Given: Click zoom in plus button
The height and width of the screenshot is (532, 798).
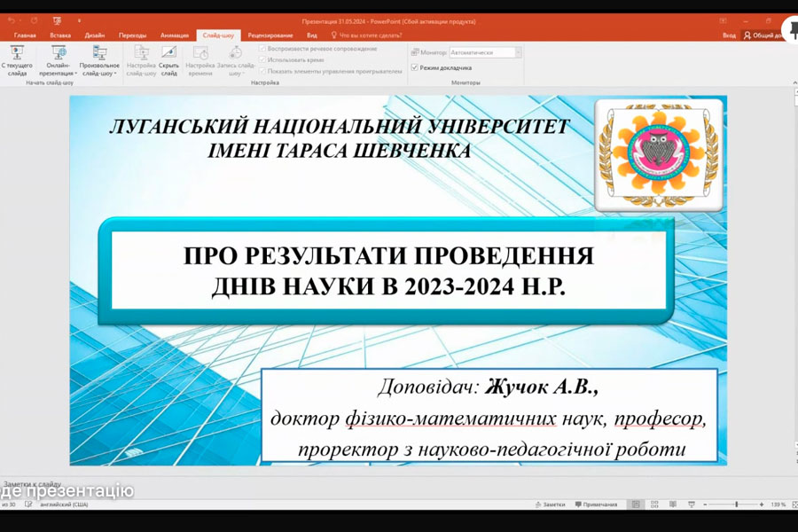Looking at the screenshot, I should [x=762, y=505].
